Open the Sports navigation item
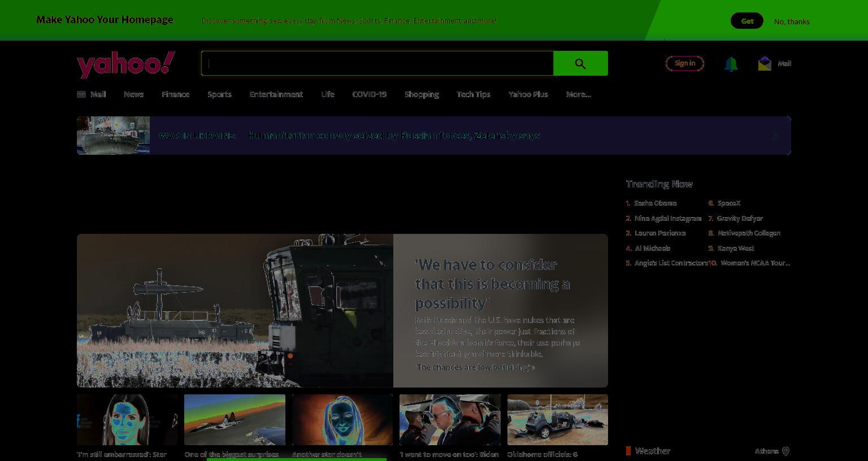868x461 pixels. coord(219,94)
